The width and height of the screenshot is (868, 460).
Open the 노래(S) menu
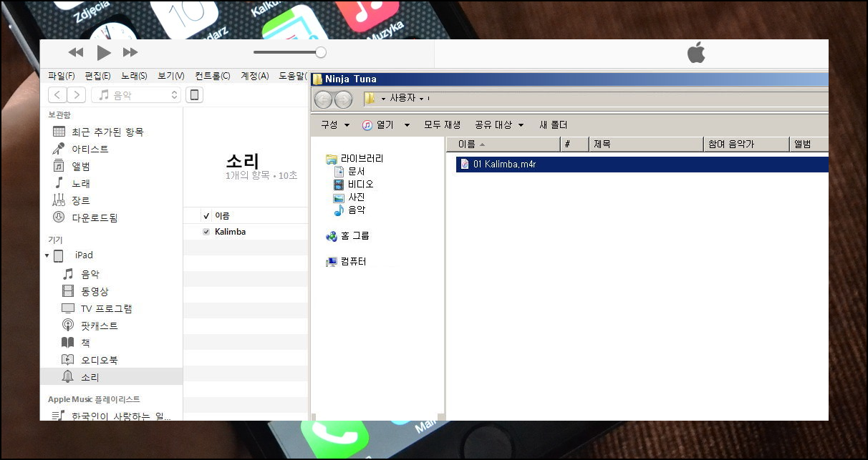click(134, 76)
